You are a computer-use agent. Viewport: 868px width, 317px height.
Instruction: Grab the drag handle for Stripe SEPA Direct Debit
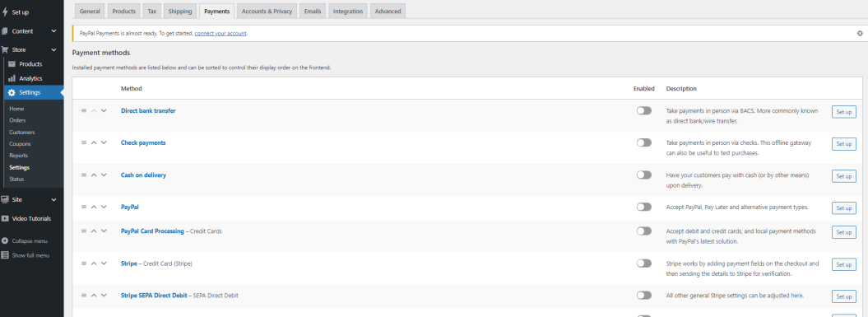coord(84,296)
